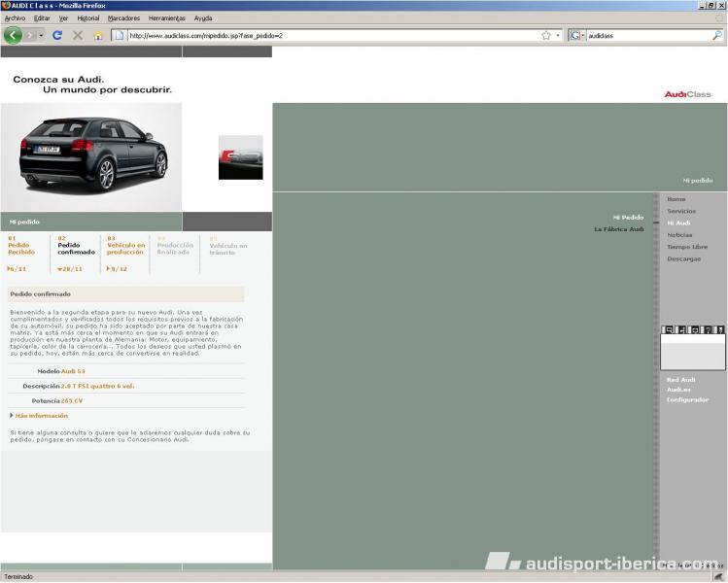This screenshot has height=583, width=728.
Task: Click into the URL address field
Action: (x=332, y=35)
